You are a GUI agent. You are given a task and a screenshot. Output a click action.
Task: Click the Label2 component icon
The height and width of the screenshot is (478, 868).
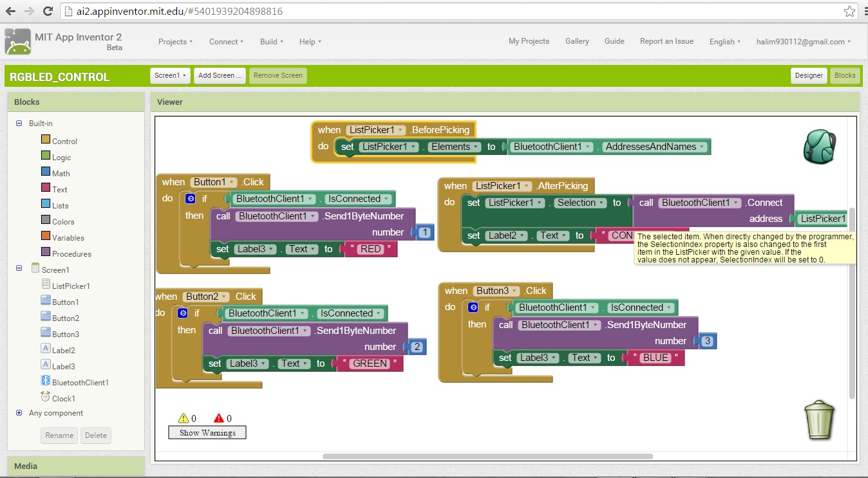point(46,349)
